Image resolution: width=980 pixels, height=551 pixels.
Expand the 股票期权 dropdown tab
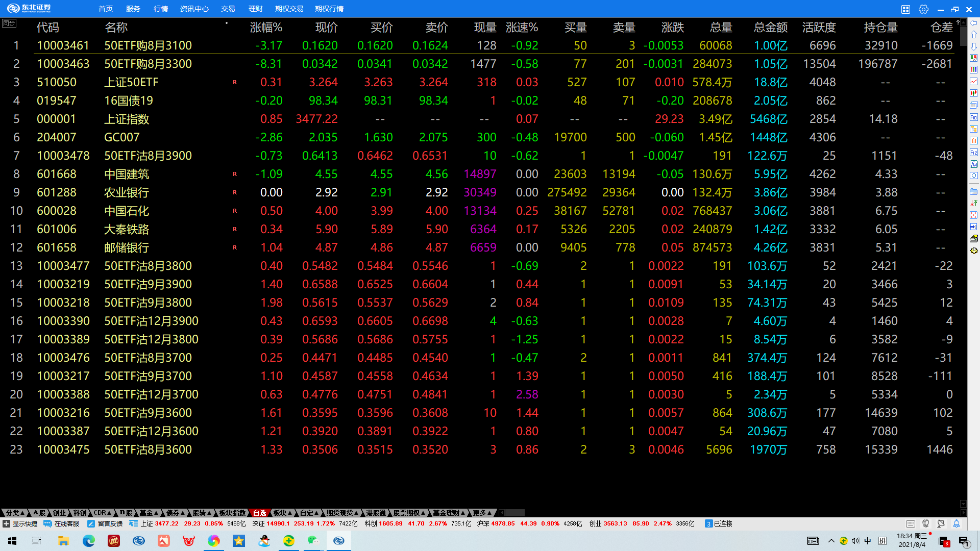409,513
